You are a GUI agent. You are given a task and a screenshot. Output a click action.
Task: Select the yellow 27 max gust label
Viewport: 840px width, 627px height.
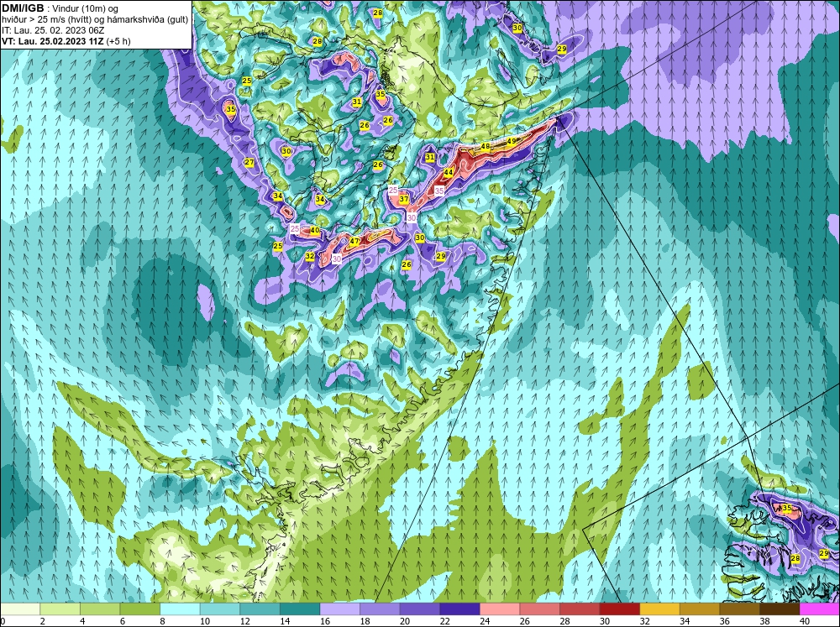[x=249, y=162]
